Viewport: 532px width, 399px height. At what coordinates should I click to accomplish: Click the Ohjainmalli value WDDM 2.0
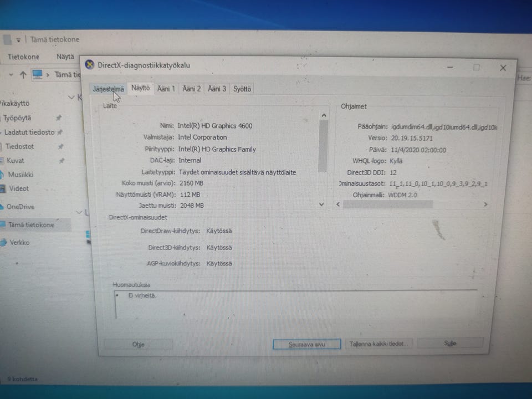tap(402, 195)
